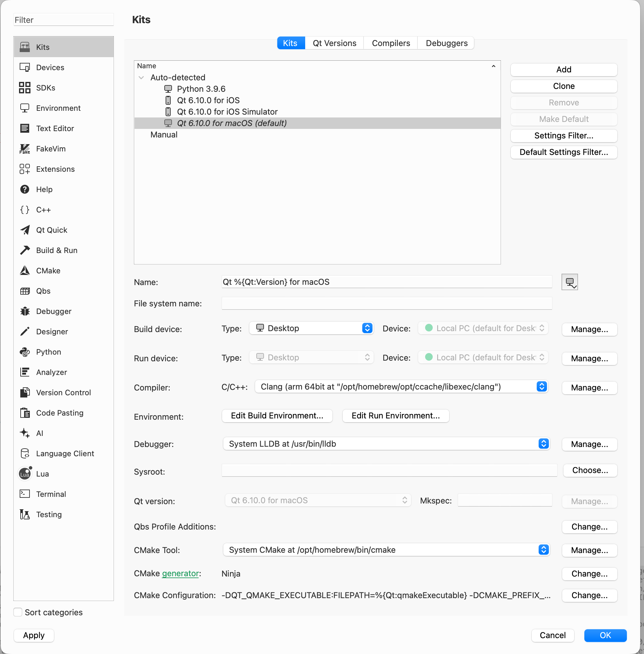Screen dimensions: 644x654
Task: Open Settings Filter...
Action: pyautogui.click(x=563, y=136)
